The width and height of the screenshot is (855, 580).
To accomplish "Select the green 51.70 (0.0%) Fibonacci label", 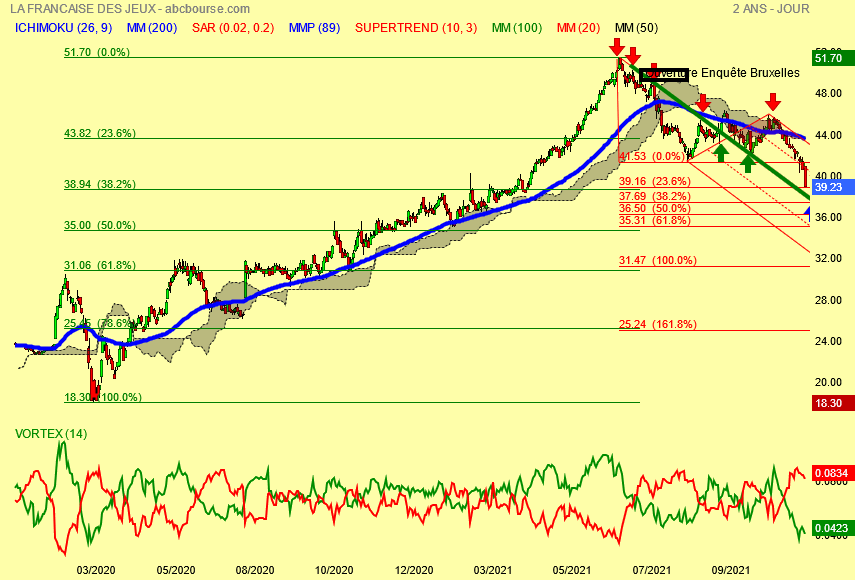I will [97, 52].
